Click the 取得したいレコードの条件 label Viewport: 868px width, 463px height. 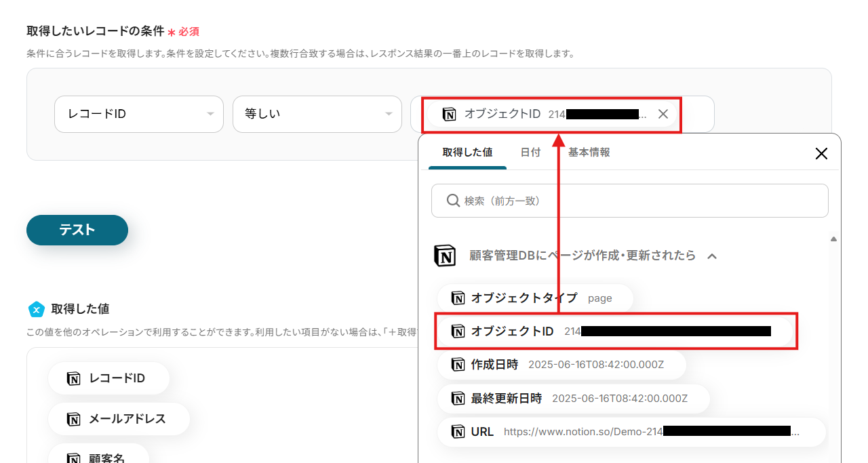(x=95, y=31)
